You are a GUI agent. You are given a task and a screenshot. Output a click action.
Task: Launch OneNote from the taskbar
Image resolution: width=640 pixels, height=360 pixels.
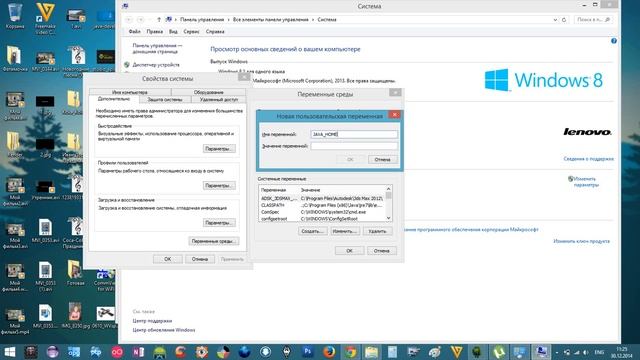click(x=138, y=352)
